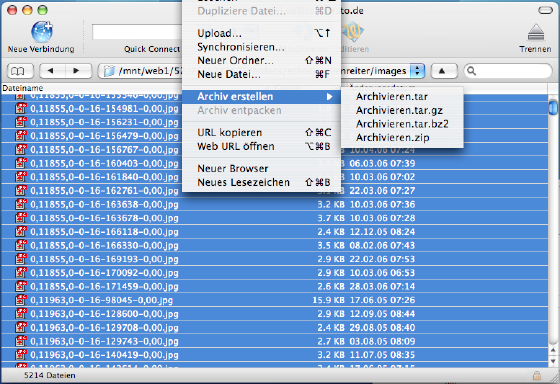Screen dimensions: 560x384
Task: Click the vertical scrollbar thumb of file list
Action: tap(553, 108)
